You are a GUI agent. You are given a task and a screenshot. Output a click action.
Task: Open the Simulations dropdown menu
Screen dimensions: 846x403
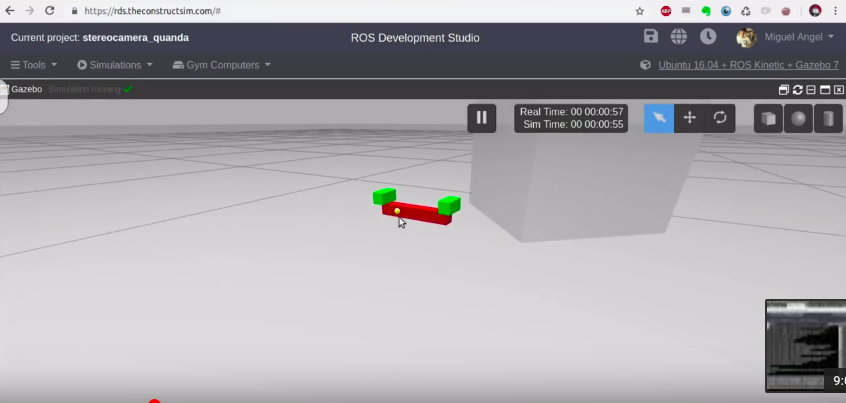pos(115,65)
